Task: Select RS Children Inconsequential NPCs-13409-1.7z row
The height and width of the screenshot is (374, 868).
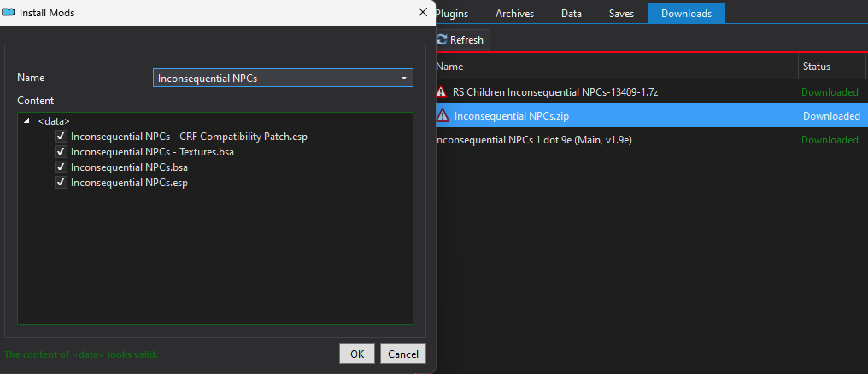Action: pyautogui.click(x=652, y=92)
